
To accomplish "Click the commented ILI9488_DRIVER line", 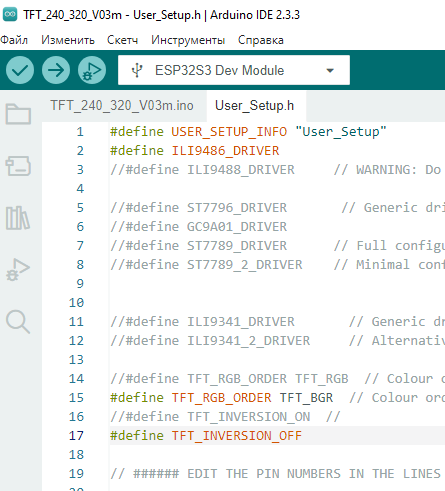I will point(202,170).
